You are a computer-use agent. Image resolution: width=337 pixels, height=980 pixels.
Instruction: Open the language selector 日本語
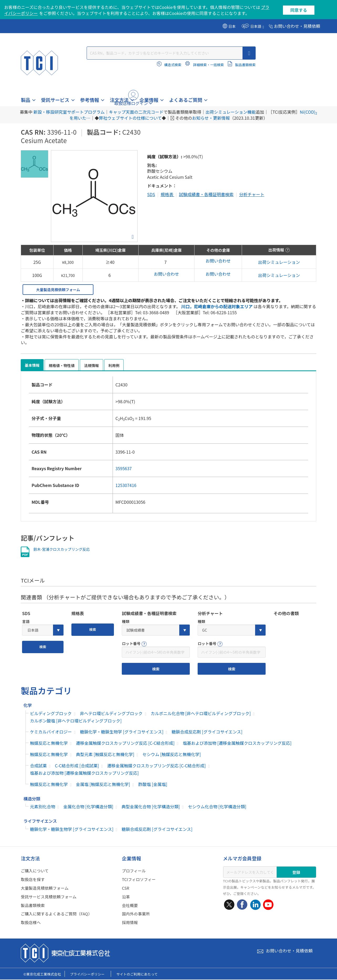click(253, 26)
